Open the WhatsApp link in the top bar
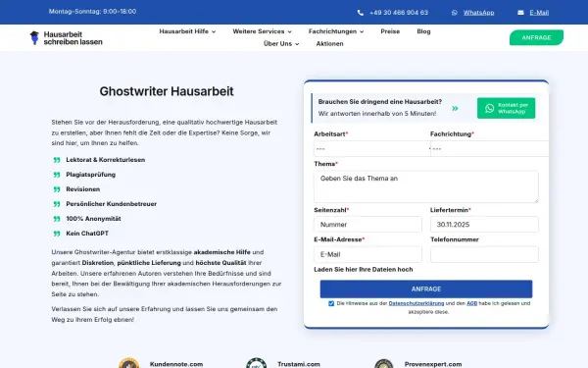 478,13
